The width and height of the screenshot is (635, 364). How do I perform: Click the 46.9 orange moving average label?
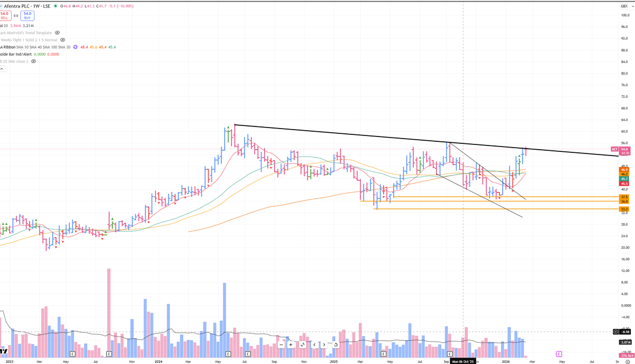[624, 169]
